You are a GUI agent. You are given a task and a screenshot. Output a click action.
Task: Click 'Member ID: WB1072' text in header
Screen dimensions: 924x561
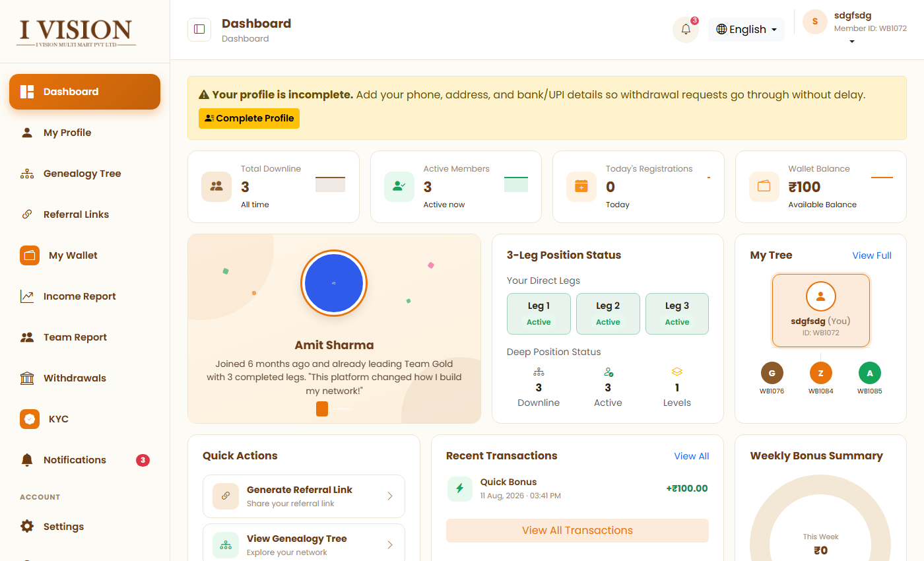[x=871, y=28]
